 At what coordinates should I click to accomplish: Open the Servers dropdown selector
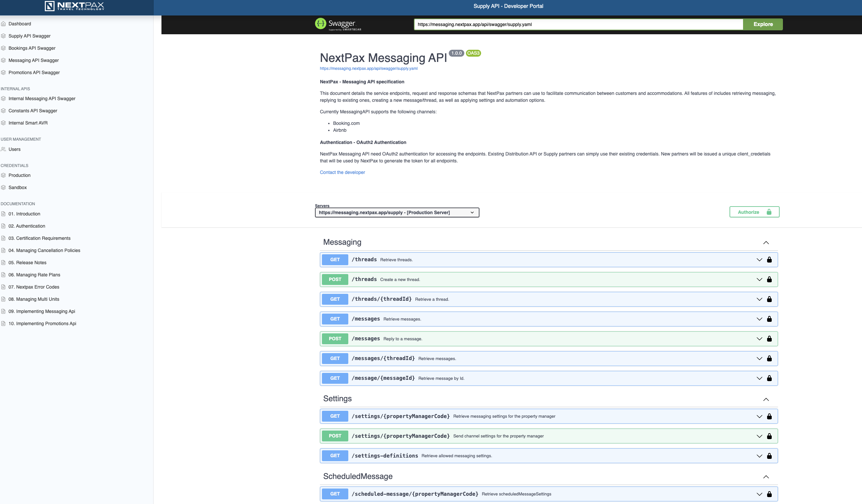(397, 212)
